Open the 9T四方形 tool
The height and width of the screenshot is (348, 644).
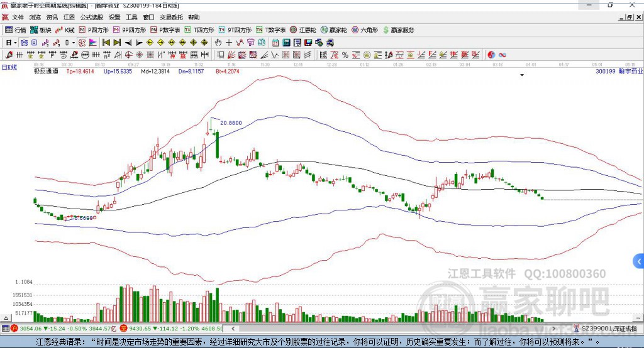tap(235, 30)
